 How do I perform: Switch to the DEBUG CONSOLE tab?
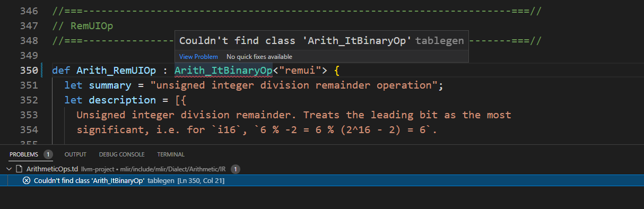pyautogui.click(x=121, y=154)
